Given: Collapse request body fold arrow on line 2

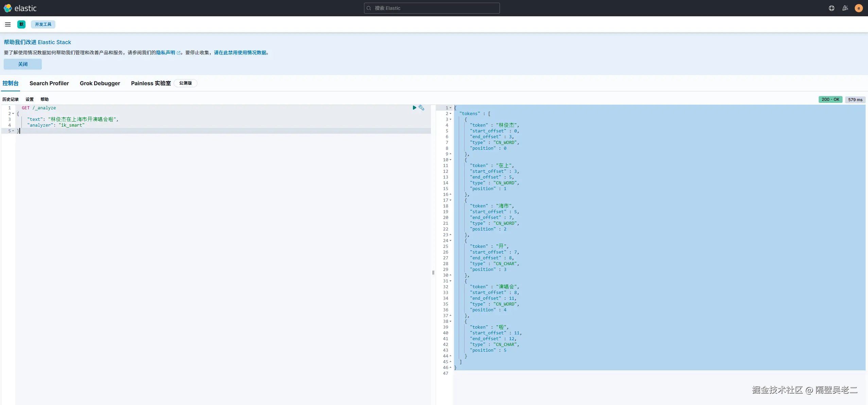Looking at the screenshot, I should pyautogui.click(x=13, y=114).
